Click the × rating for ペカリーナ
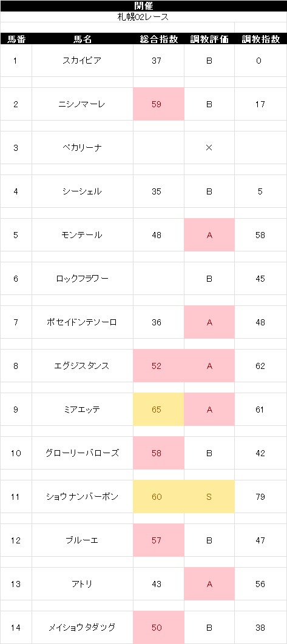Viewport: 287px width, 644px height. coord(209,148)
